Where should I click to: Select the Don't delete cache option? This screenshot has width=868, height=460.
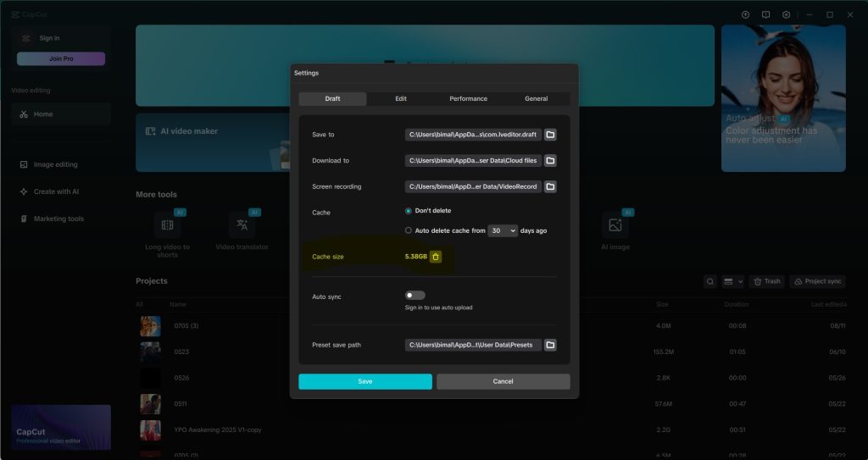click(409, 211)
